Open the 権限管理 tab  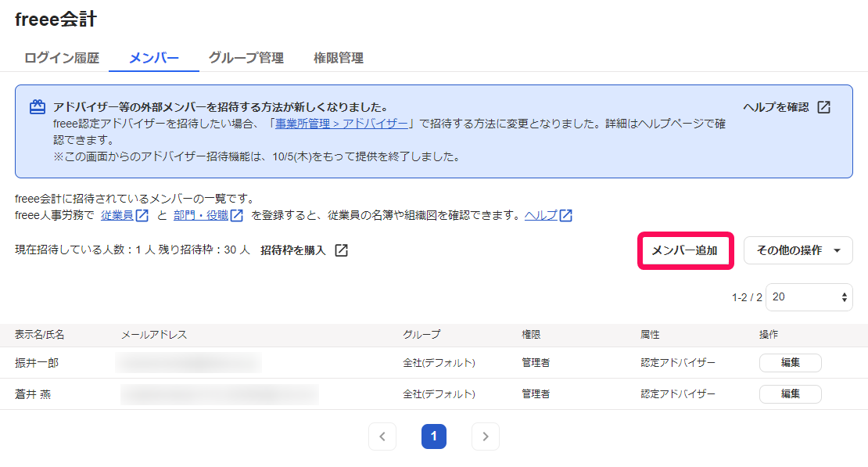[x=339, y=58]
